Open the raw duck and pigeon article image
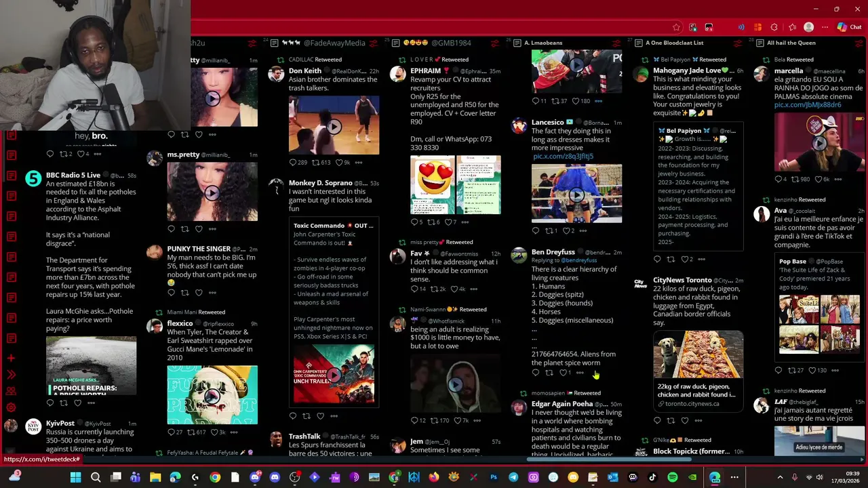868x488 pixels. click(698, 356)
